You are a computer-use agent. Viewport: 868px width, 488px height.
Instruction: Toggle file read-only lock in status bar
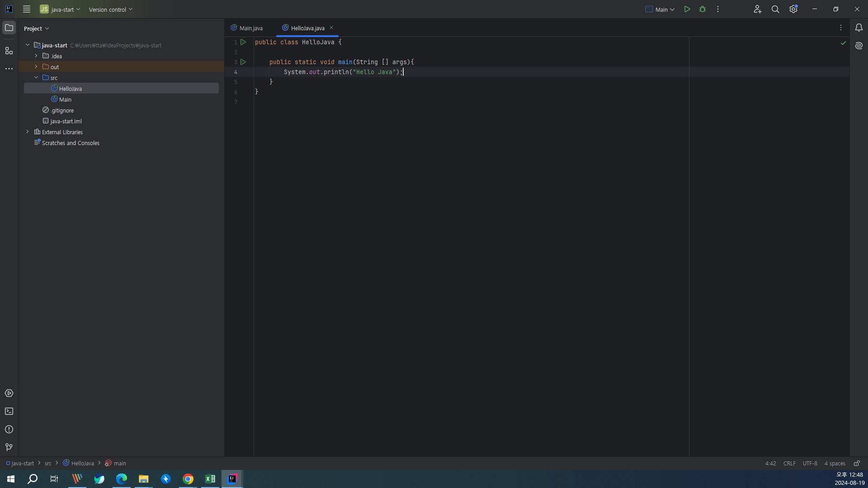click(x=857, y=463)
